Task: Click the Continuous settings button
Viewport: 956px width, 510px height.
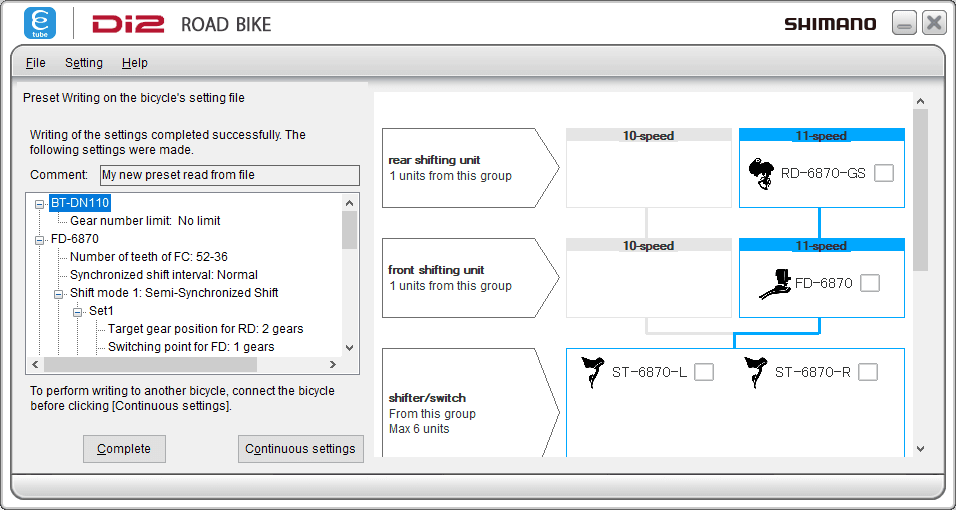Action: [x=301, y=449]
